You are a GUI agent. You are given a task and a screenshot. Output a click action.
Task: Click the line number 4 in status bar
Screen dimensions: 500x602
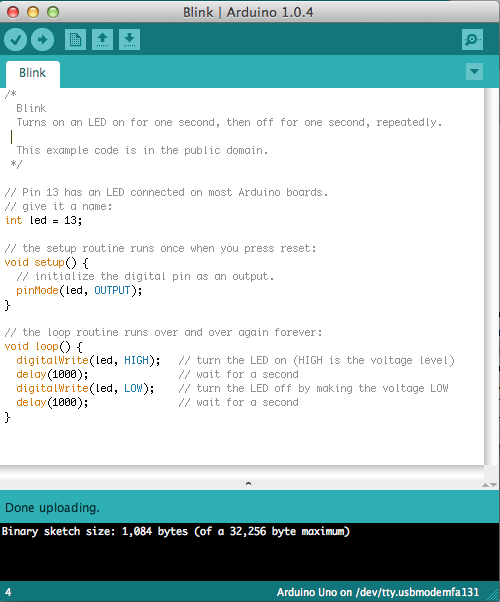(8, 592)
